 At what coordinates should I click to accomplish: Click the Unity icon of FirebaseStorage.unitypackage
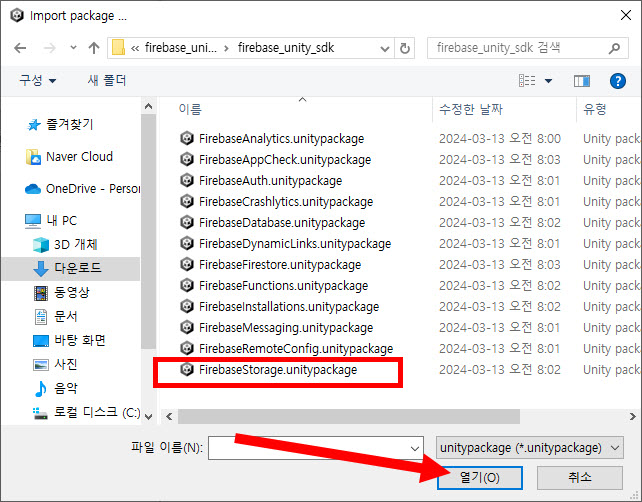(x=187, y=369)
